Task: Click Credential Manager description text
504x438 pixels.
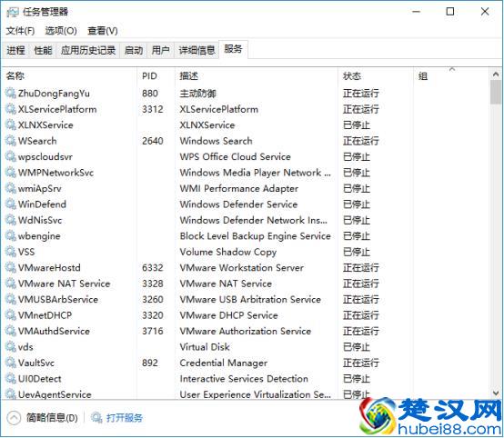Action: point(224,363)
